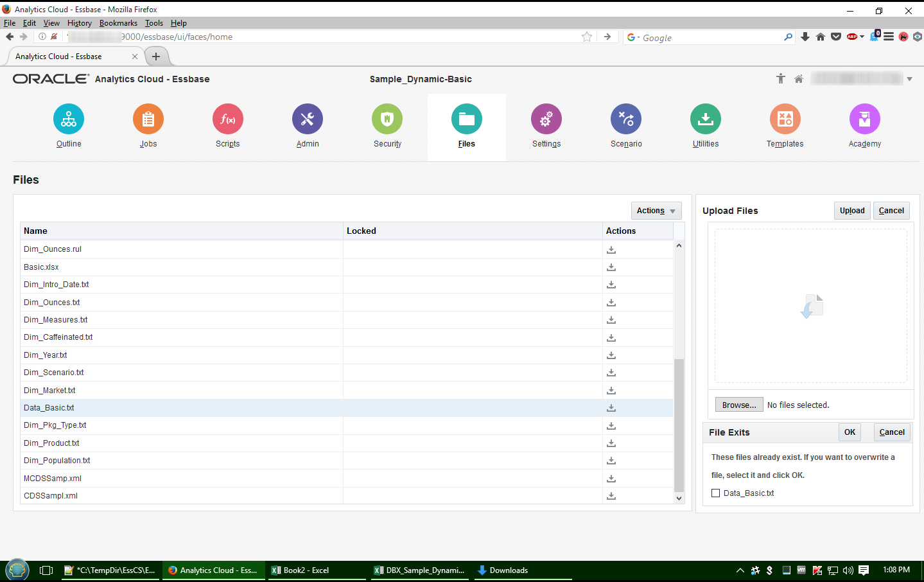
Task: Cancel the File Exits dialog
Action: (892, 432)
